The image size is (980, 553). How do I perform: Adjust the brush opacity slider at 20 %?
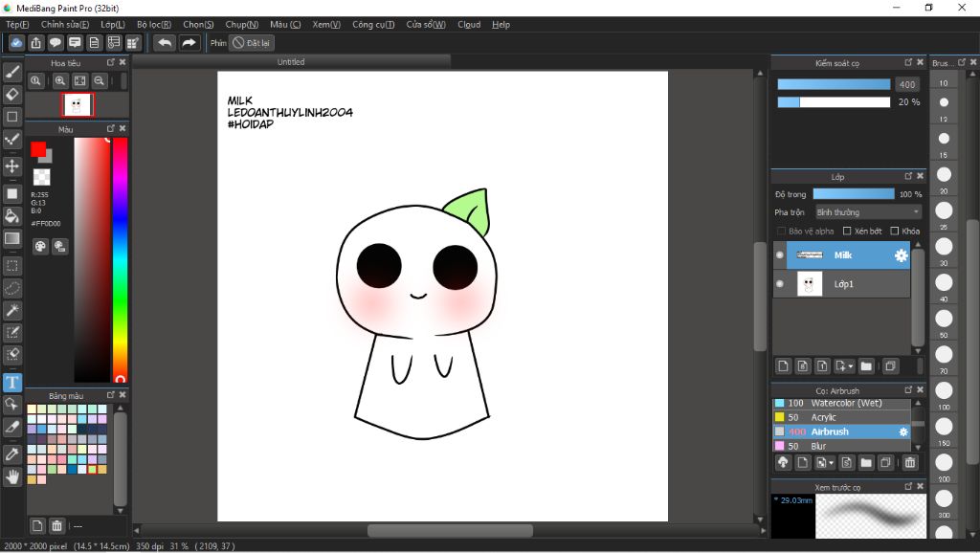[834, 101]
